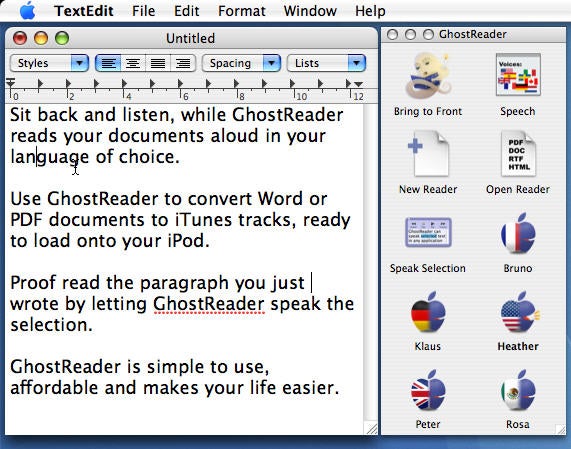The image size is (571, 449).
Task: Open the Apple menu
Action: coord(28,10)
